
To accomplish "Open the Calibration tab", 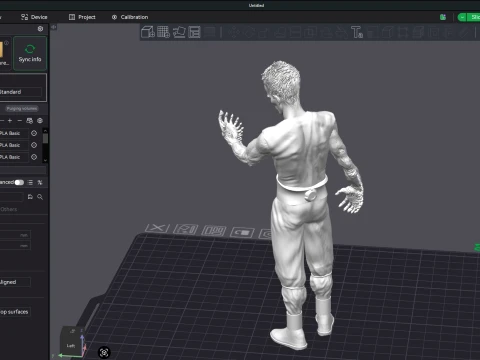I will point(130,17).
